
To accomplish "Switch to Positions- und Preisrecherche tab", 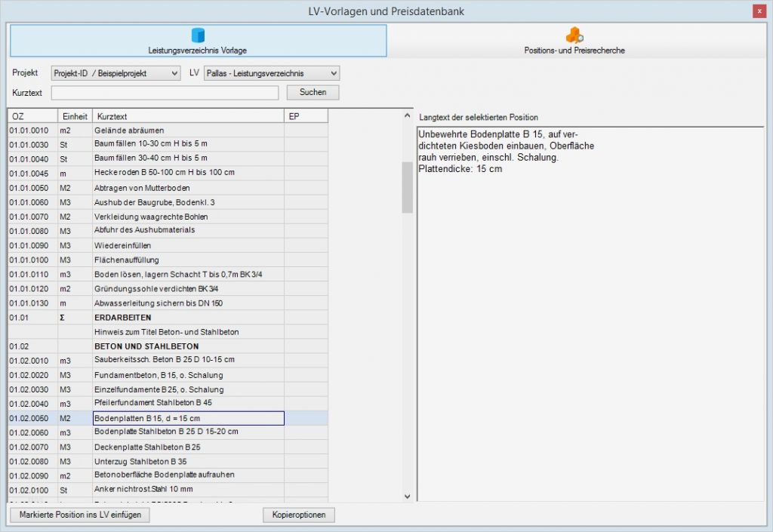I will click(574, 41).
